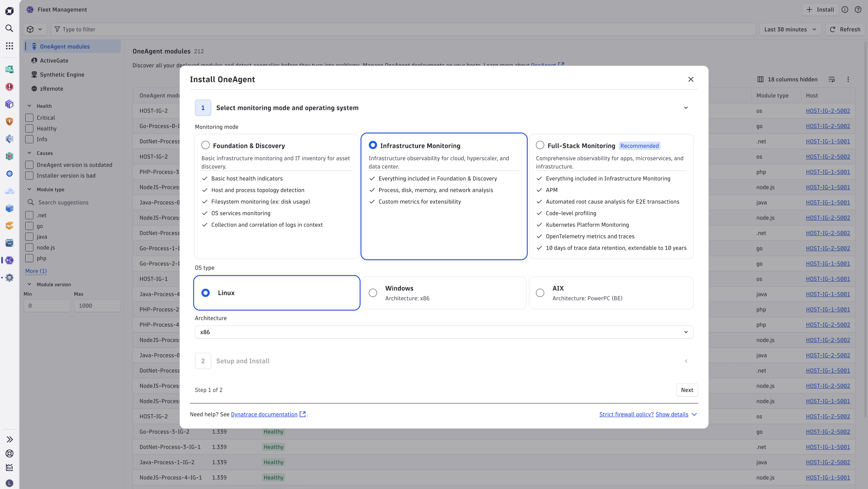Click the user avatar L icon
Image resolution: width=868 pixels, height=489 pixels.
tap(10, 483)
